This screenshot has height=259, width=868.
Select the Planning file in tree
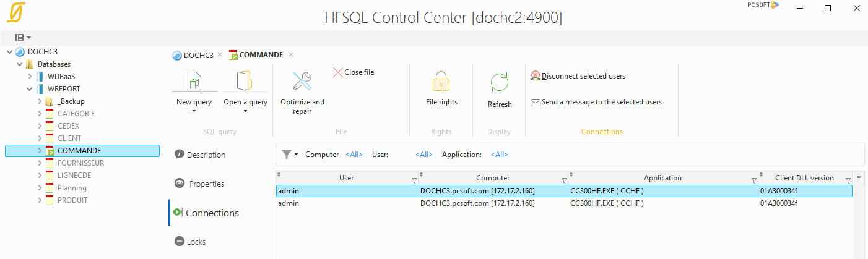click(72, 188)
